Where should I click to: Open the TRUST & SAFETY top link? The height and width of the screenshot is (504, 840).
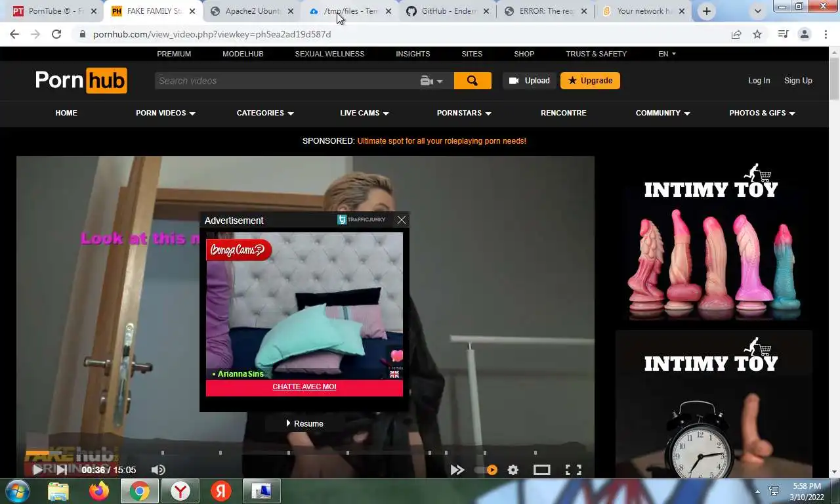[597, 54]
